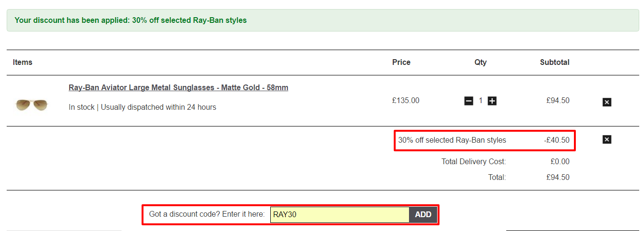
Task: Click the In stock dispatch information text
Action: (x=143, y=107)
